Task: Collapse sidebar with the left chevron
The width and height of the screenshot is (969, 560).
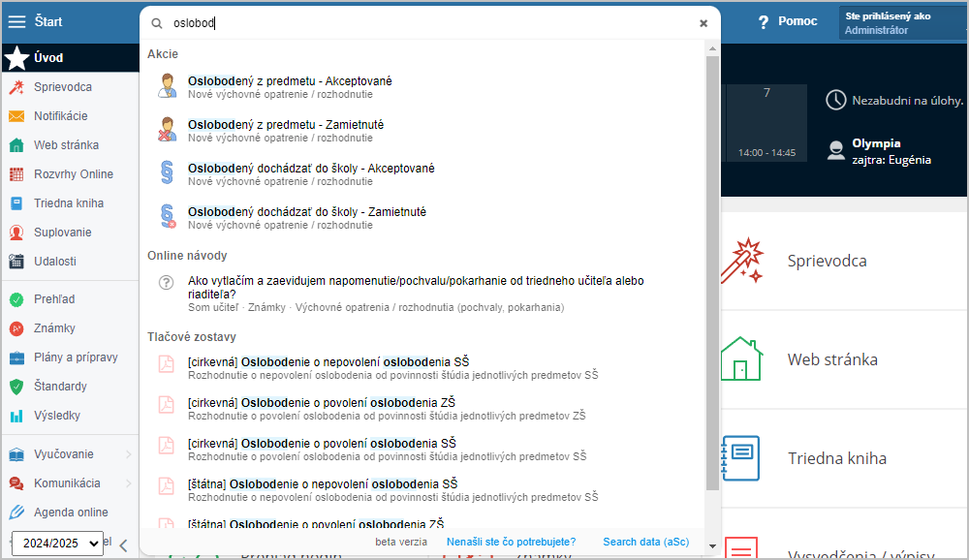Action: click(124, 545)
